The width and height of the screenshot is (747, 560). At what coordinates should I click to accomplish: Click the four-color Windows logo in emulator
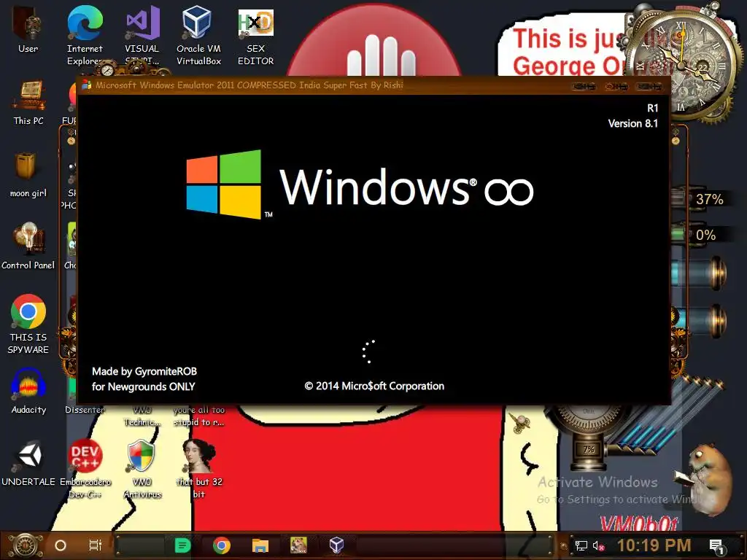[x=224, y=184]
